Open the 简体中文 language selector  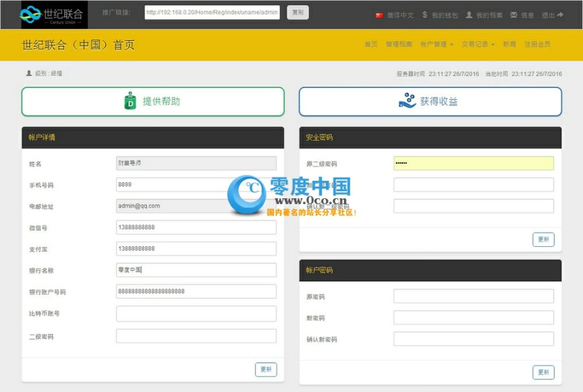(391, 15)
